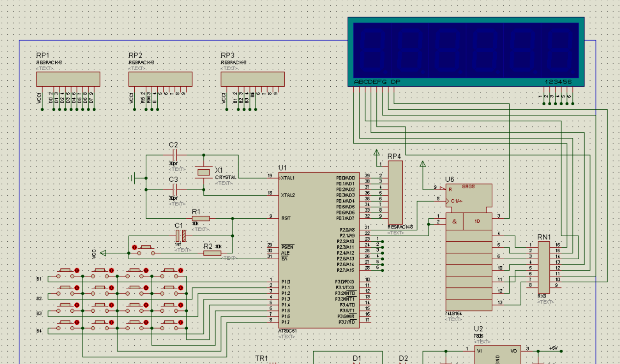This screenshot has width=620, height=364.
Task: Click the 74LS164 part name text
Action: pos(453,314)
